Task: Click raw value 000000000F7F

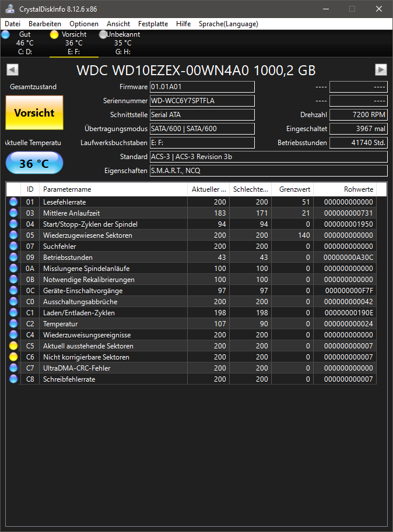Action: point(349,291)
